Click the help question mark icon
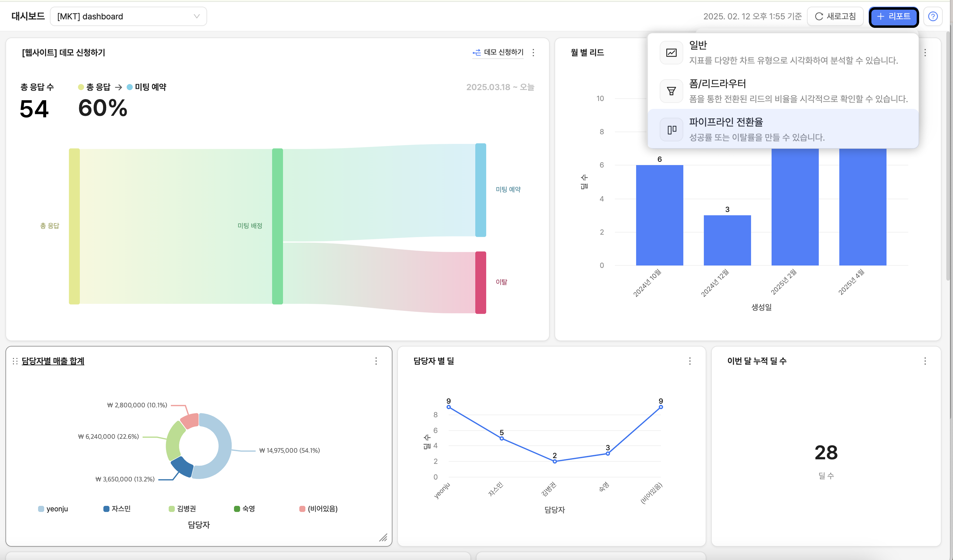953x560 pixels. 933,16
